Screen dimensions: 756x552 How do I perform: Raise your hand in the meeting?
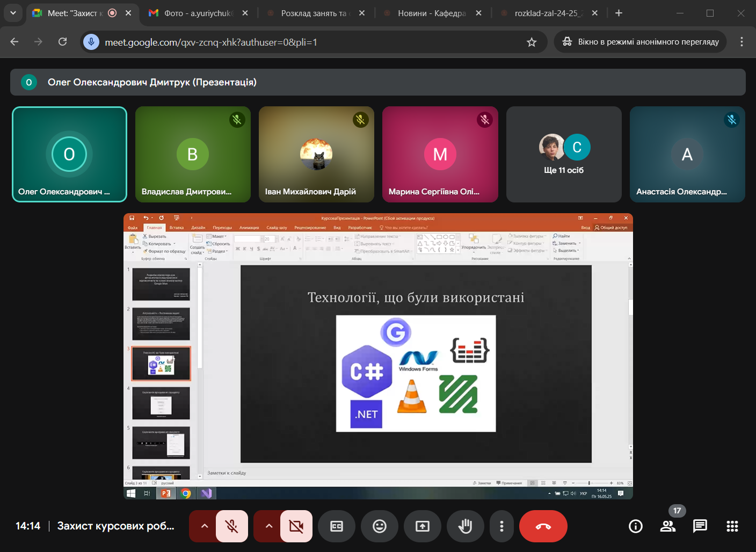(x=466, y=526)
